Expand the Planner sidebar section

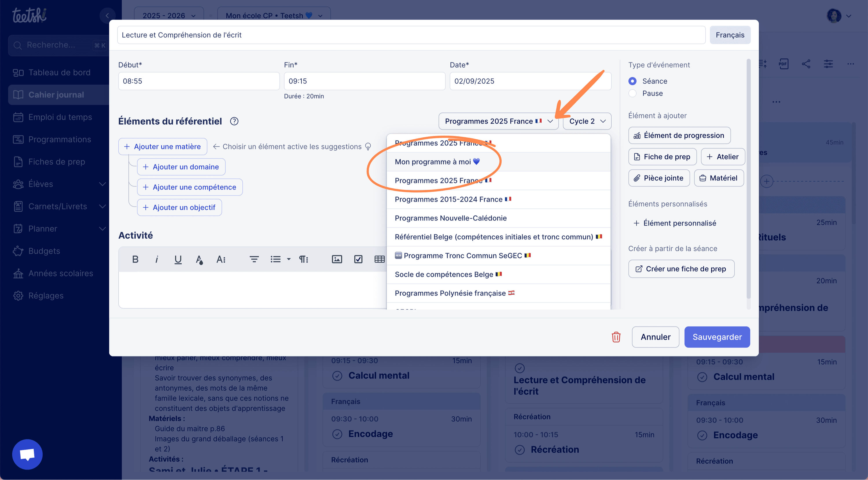(102, 229)
